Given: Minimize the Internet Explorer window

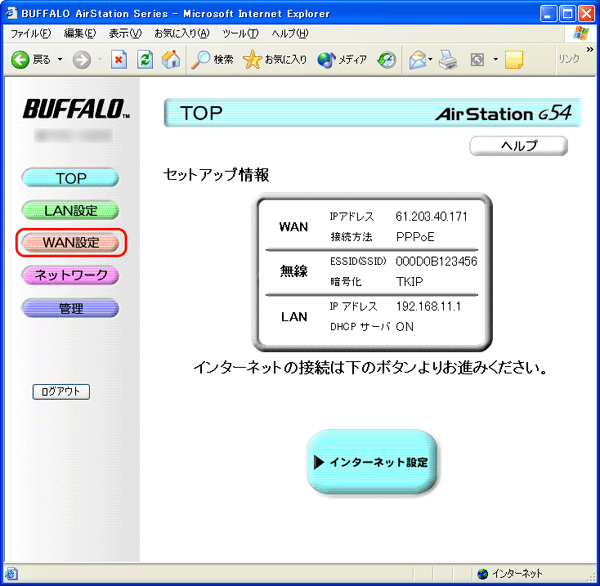Looking at the screenshot, I should click(x=548, y=14).
